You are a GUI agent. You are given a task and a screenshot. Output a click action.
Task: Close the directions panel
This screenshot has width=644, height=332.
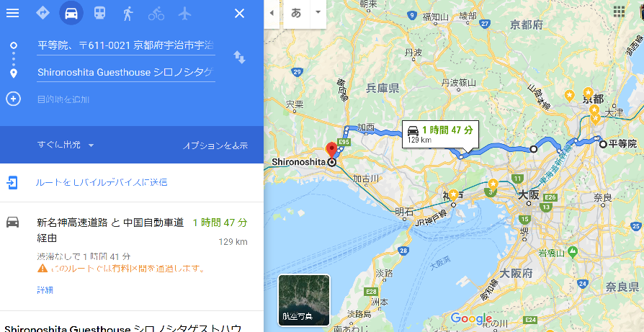coord(239,14)
